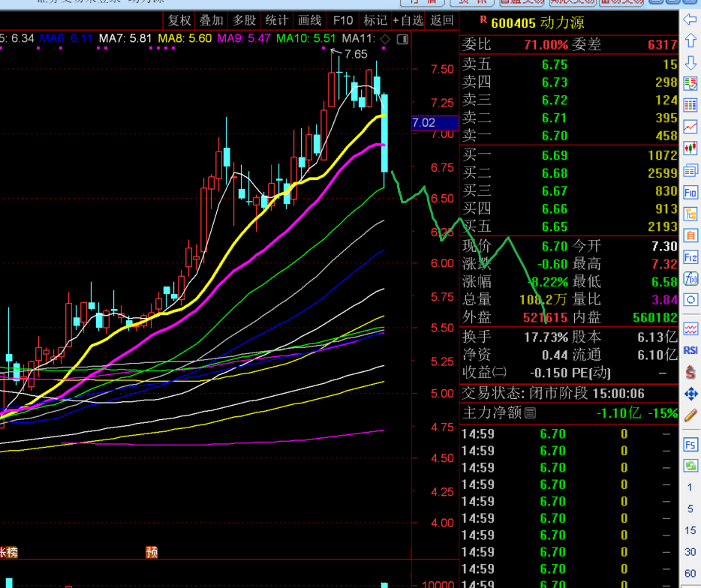The width and height of the screenshot is (701, 588).
Task: Open the list icon next to 主力净额
Action: pos(530,412)
